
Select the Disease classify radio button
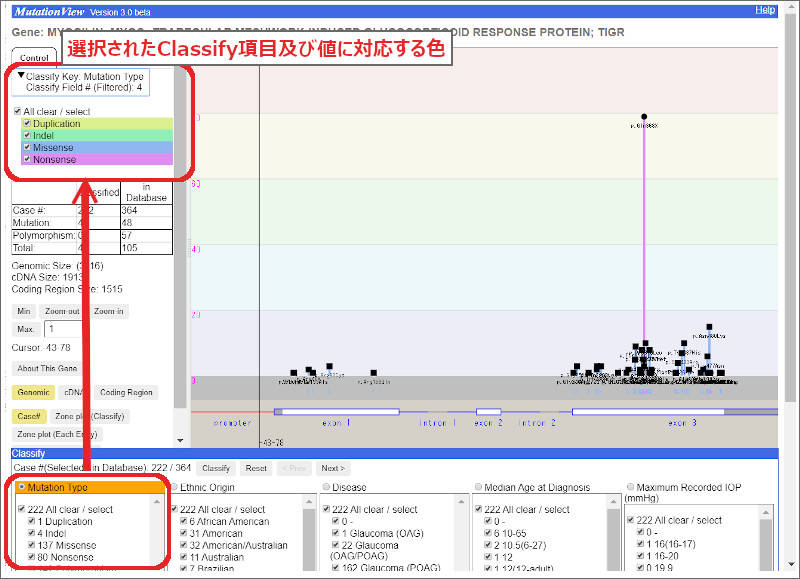point(326,487)
